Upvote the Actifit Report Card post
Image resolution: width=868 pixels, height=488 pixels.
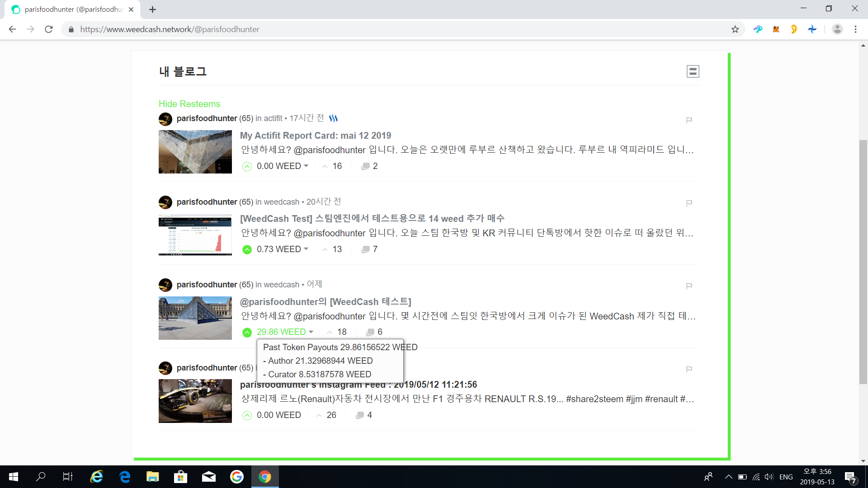(247, 166)
